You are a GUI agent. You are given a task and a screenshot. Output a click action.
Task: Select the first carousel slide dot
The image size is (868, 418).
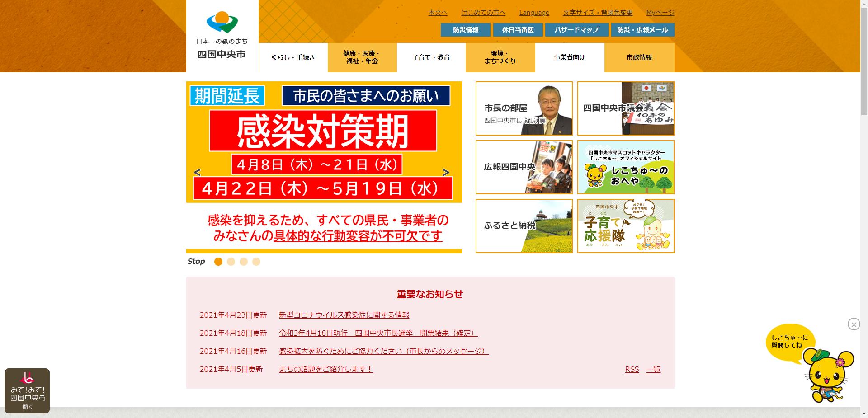click(x=218, y=262)
